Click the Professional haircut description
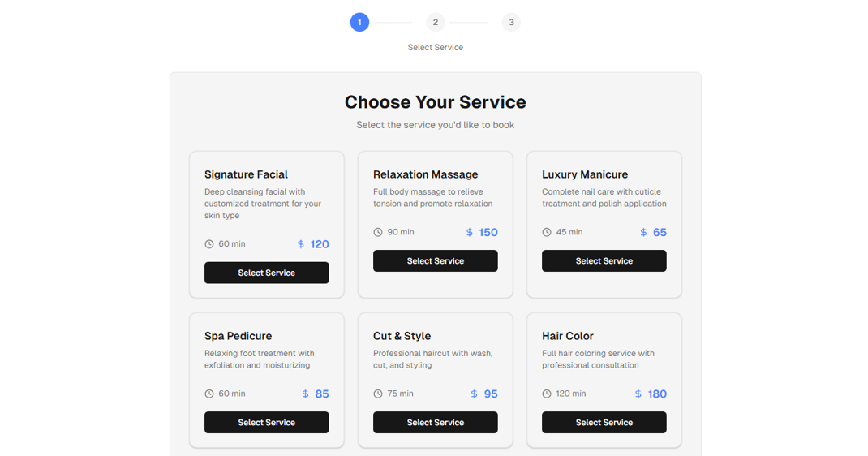Screen dimensions: 868x456 (x=433, y=359)
